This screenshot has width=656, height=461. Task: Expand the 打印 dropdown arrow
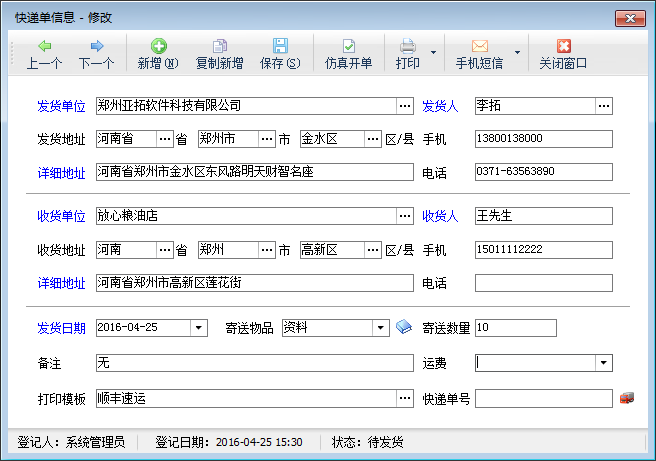click(433, 53)
